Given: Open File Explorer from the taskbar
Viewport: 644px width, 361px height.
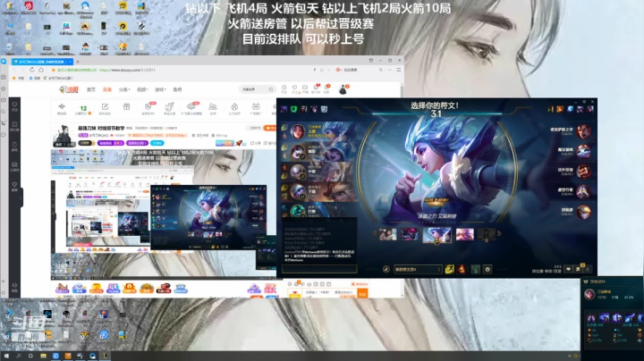Looking at the screenshot, I should point(43,356).
